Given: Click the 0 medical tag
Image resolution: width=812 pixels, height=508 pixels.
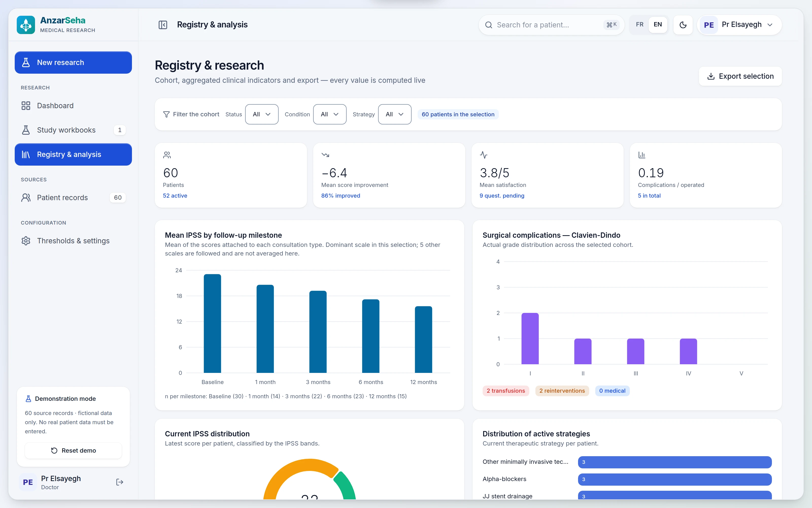Looking at the screenshot, I should tap(612, 391).
